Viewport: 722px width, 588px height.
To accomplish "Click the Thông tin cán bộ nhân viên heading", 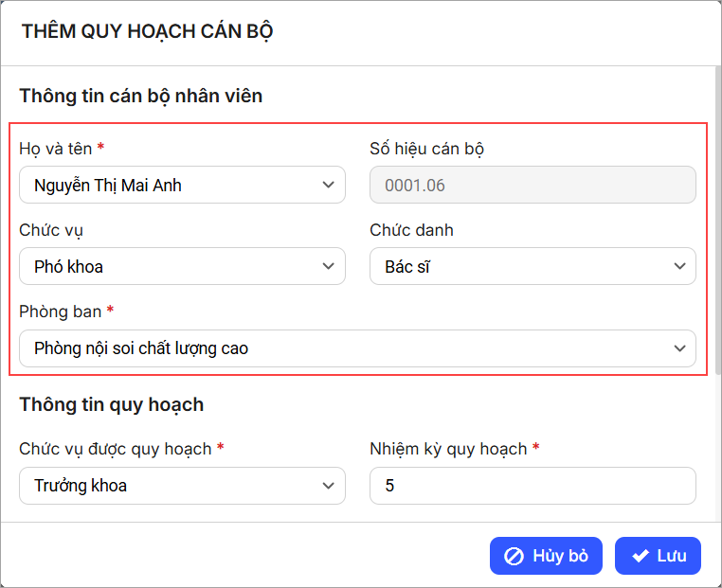I will coord(141,96).
